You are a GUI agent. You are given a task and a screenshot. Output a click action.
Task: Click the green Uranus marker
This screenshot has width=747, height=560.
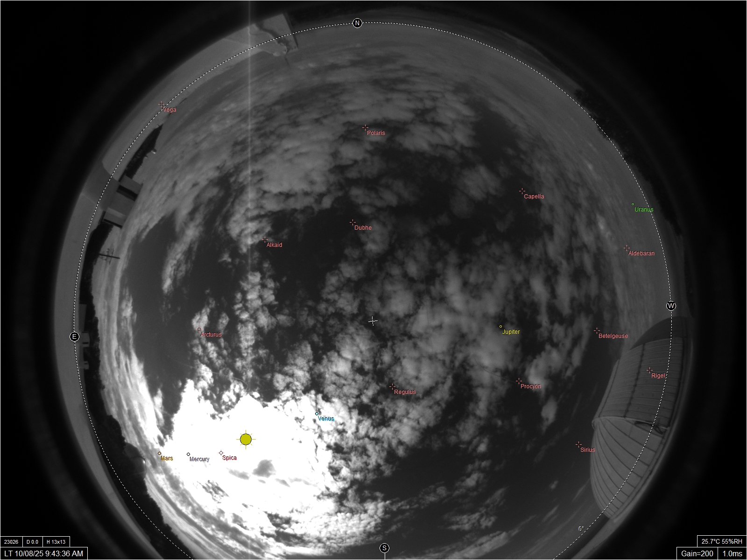tap(633, 204)
